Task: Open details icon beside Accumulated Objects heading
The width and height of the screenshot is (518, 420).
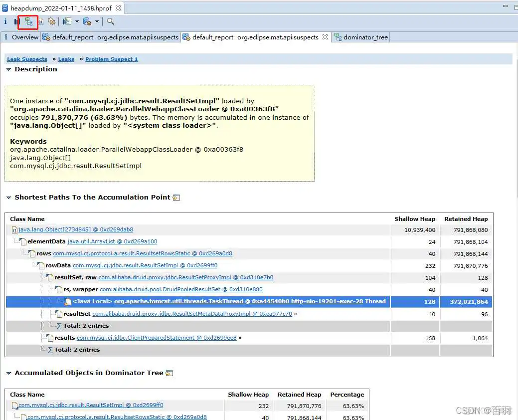Action: pos(169,373)
